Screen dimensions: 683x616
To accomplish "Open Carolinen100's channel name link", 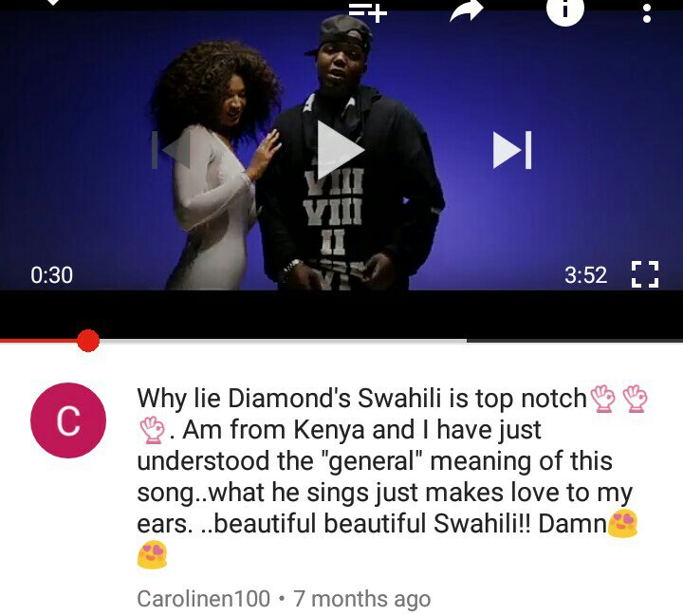I will tap(203, 599).
